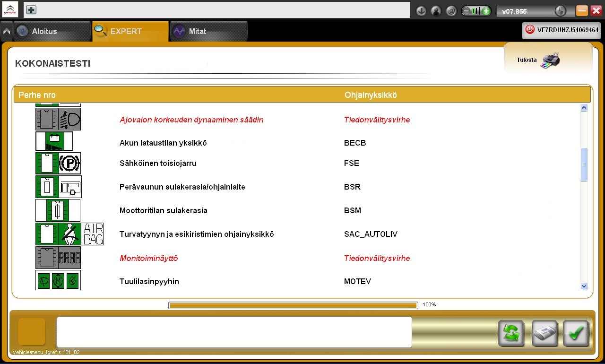Click the newspaper report button
Viewport: 605px width, 364px height.
click(x=544, y=334)
